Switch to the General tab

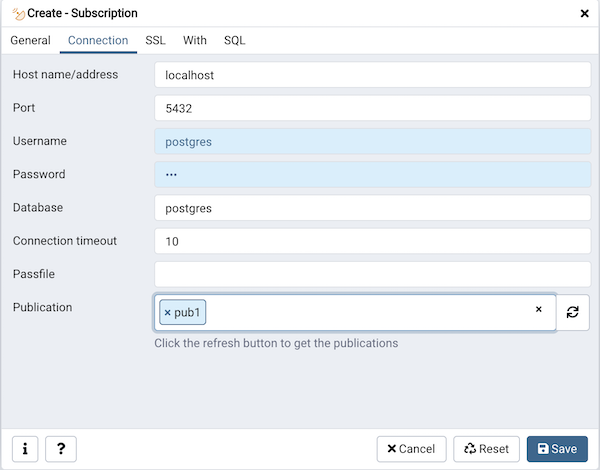click(30, 40)
